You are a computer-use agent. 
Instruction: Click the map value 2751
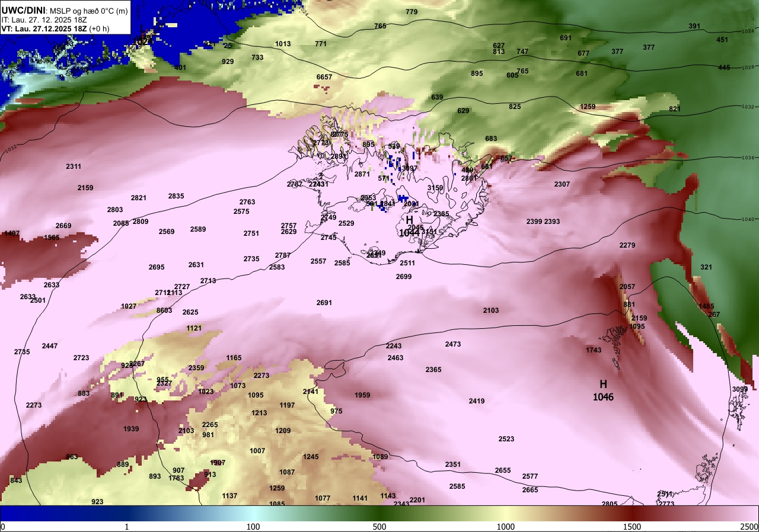[251, 233]
